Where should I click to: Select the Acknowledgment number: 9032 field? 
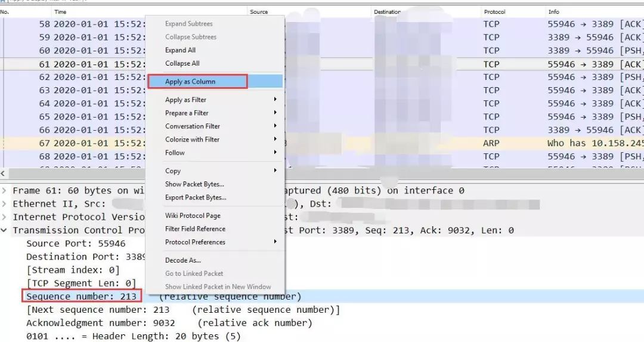pyautogui.click(x=169, y=323)
